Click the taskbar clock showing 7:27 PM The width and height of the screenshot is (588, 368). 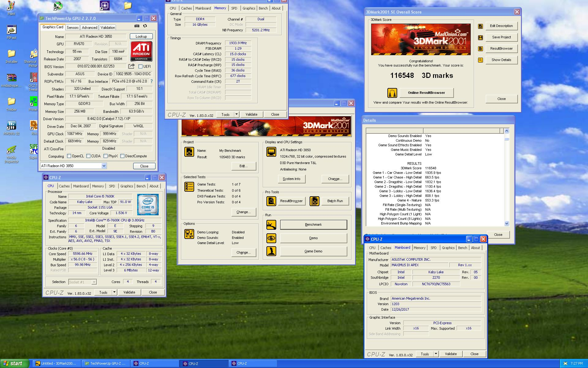(x=576, y=364)
